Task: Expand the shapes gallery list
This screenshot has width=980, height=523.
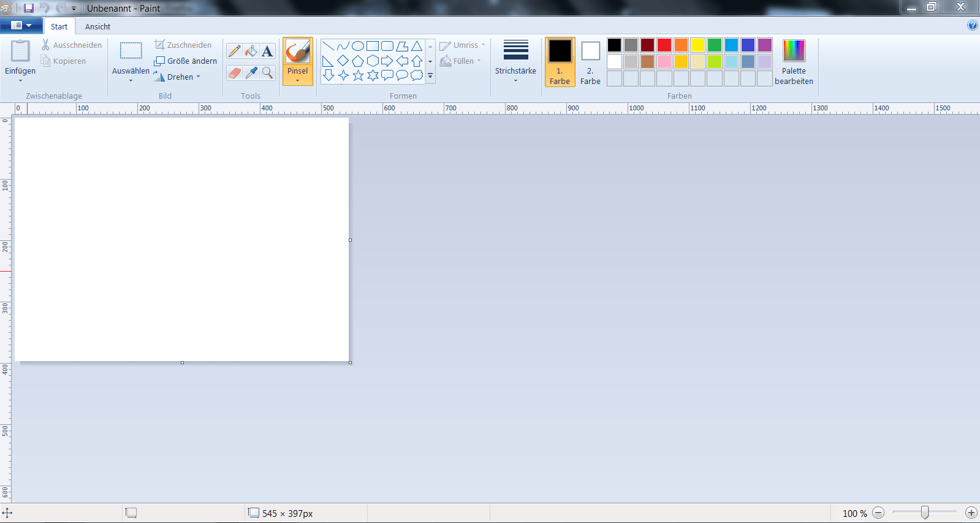Action: 430,76
